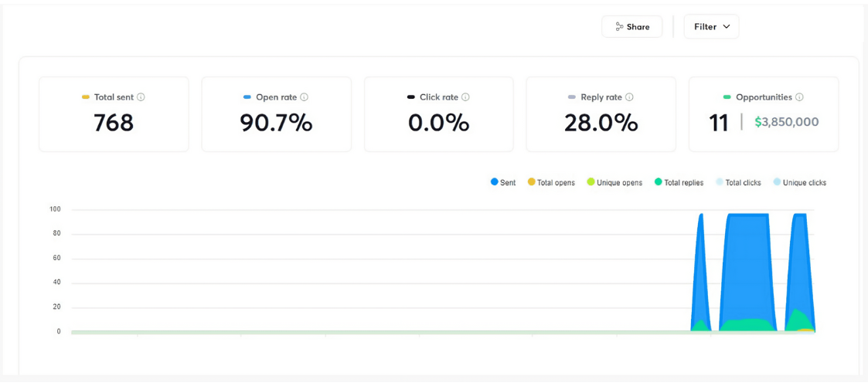Toggle the Sent series in chart legend
The width and height of the screenshot is (868, 386).
click(503, 183)
